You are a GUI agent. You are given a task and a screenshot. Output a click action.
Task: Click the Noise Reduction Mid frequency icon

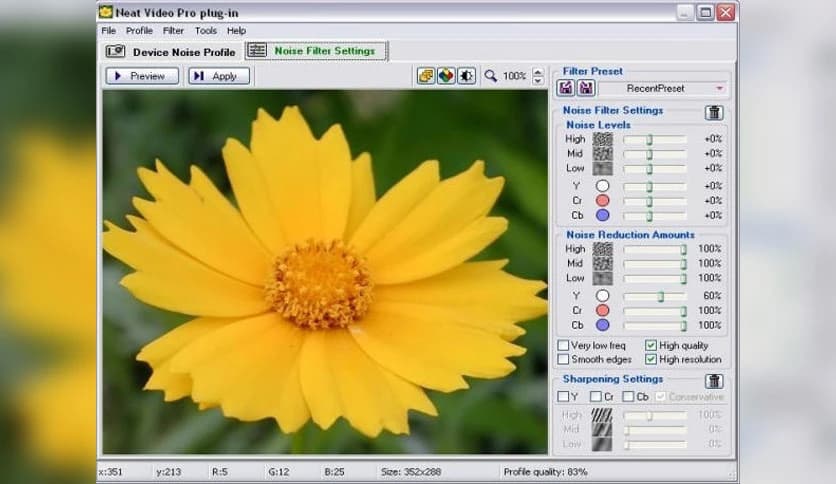(602, 263)
